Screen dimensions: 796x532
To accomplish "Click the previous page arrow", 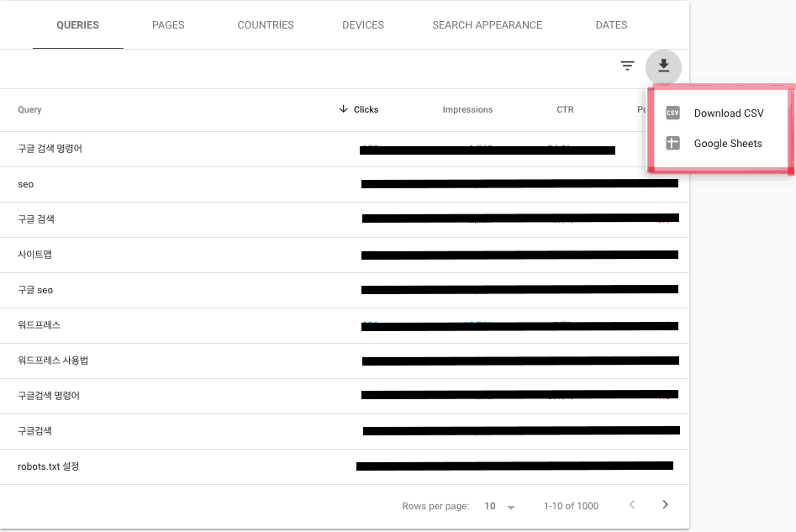I will coord(632,504).
